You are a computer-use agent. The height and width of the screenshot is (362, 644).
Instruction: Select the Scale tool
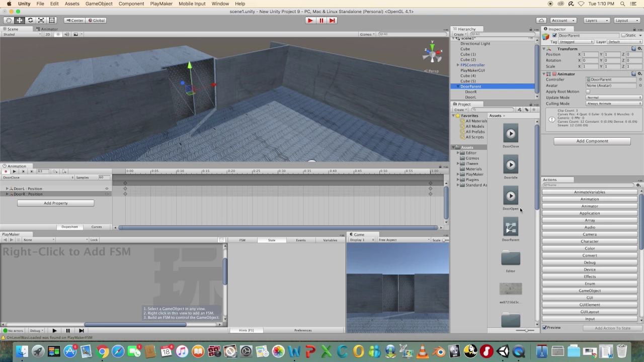tap(41, 20)
